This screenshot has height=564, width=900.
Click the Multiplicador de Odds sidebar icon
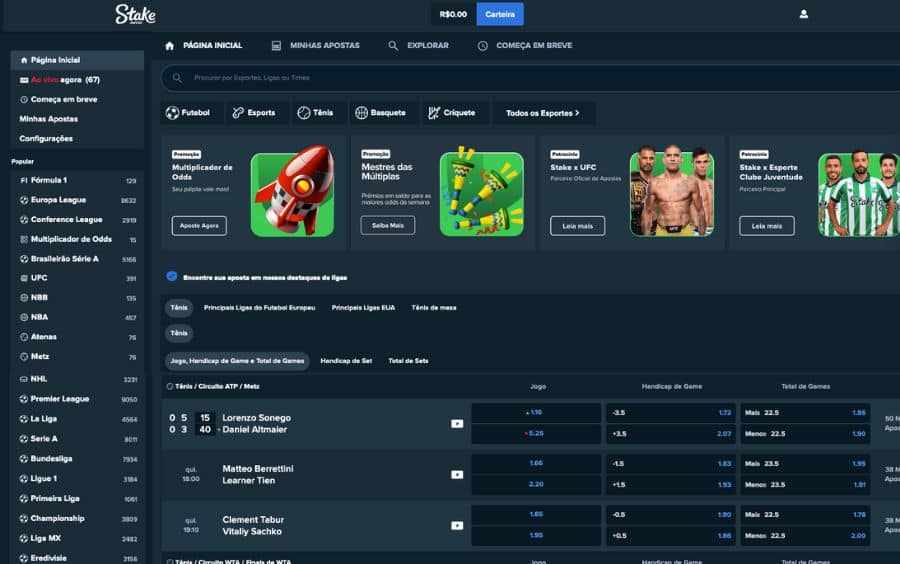24,239
